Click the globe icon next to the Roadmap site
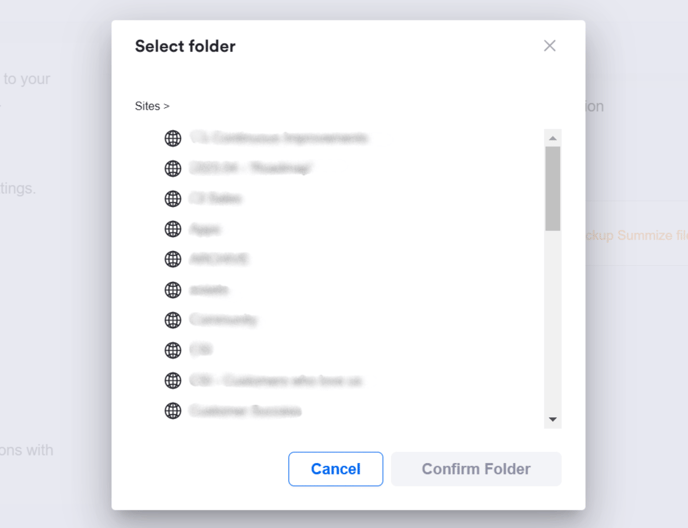Screen dimensions: 688x528 [x=173, y=168]
